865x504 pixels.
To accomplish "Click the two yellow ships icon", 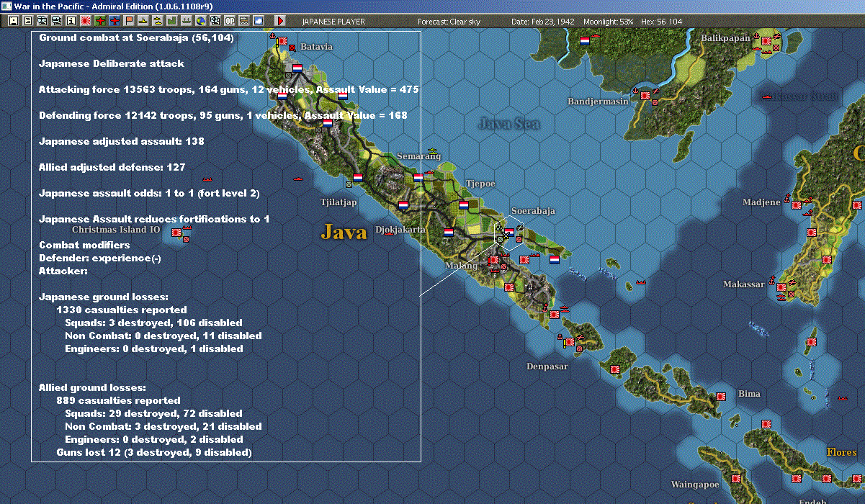I will 157,21.
